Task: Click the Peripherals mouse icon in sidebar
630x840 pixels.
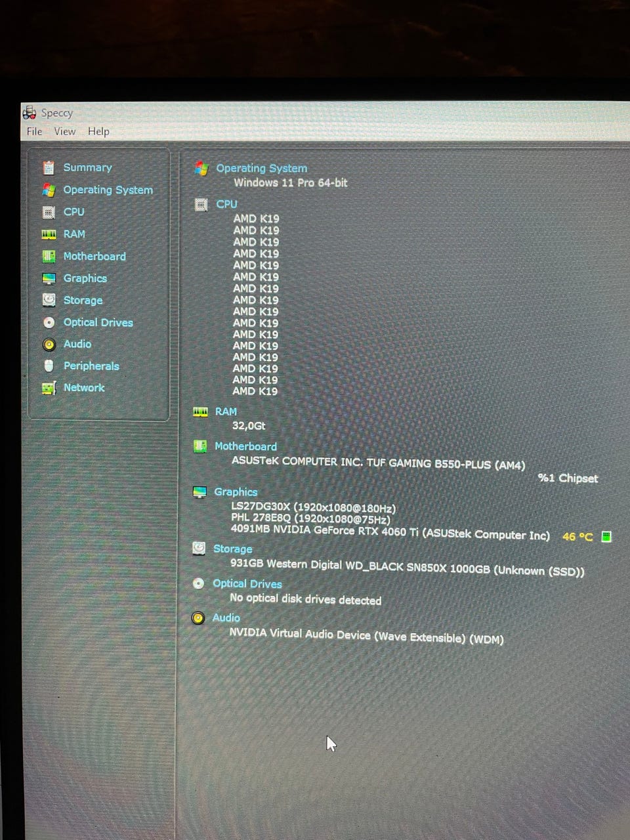Action: [x=49, y=366]
